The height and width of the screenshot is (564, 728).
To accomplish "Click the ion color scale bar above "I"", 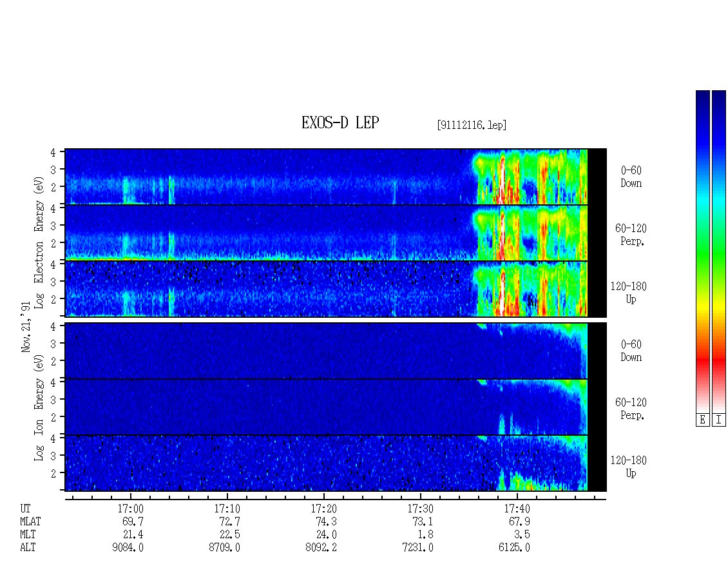I will (x=719, y=251).
